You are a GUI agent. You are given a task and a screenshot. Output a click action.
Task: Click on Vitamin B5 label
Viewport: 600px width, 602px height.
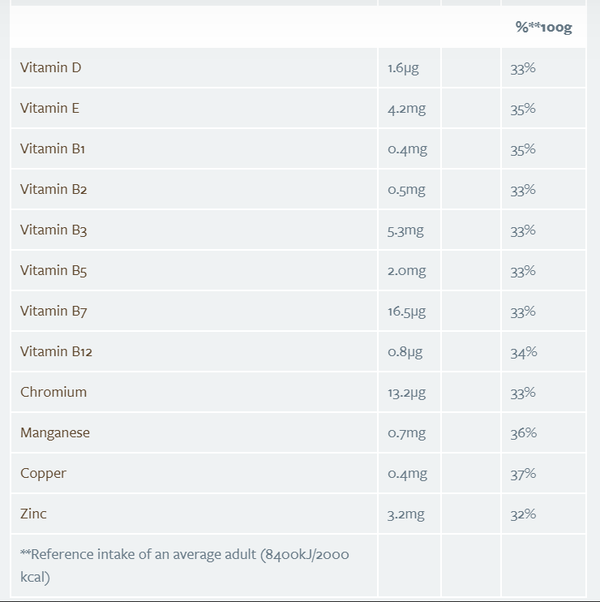[x=54, y=271]
